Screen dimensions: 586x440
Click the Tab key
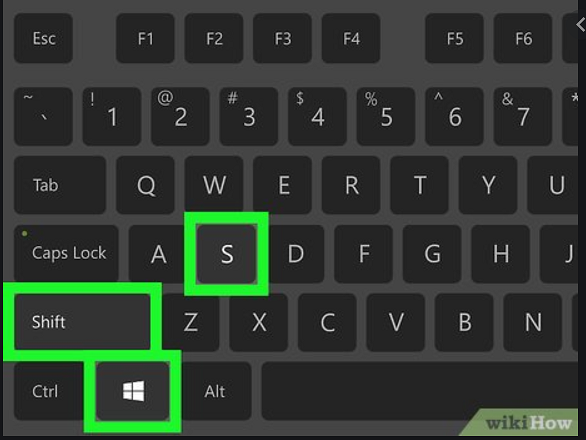coord(60,185)
